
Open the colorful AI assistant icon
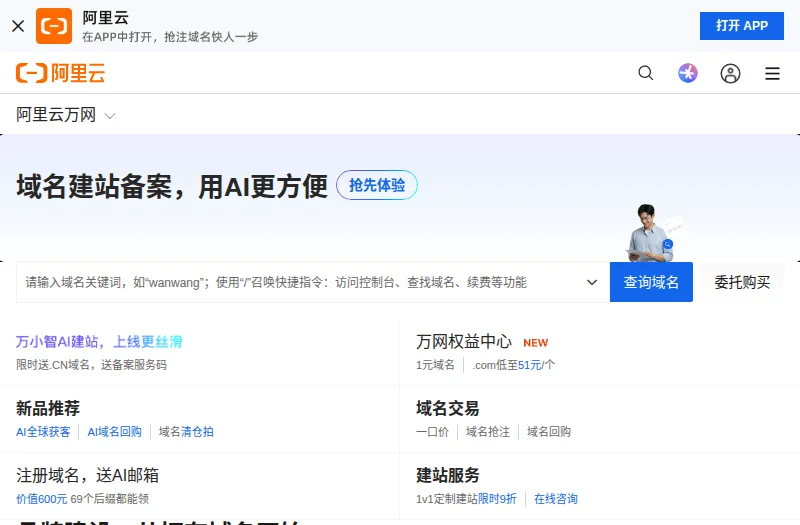coord(688,73)
